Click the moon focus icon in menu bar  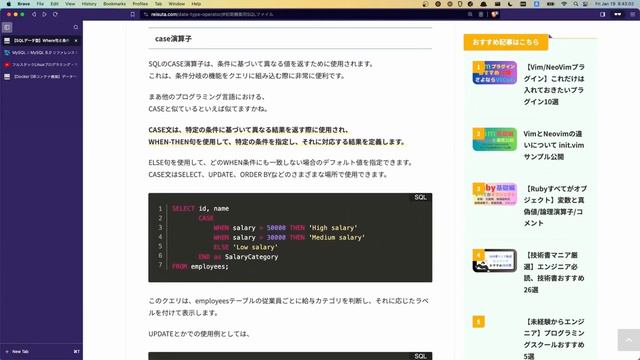510,4
